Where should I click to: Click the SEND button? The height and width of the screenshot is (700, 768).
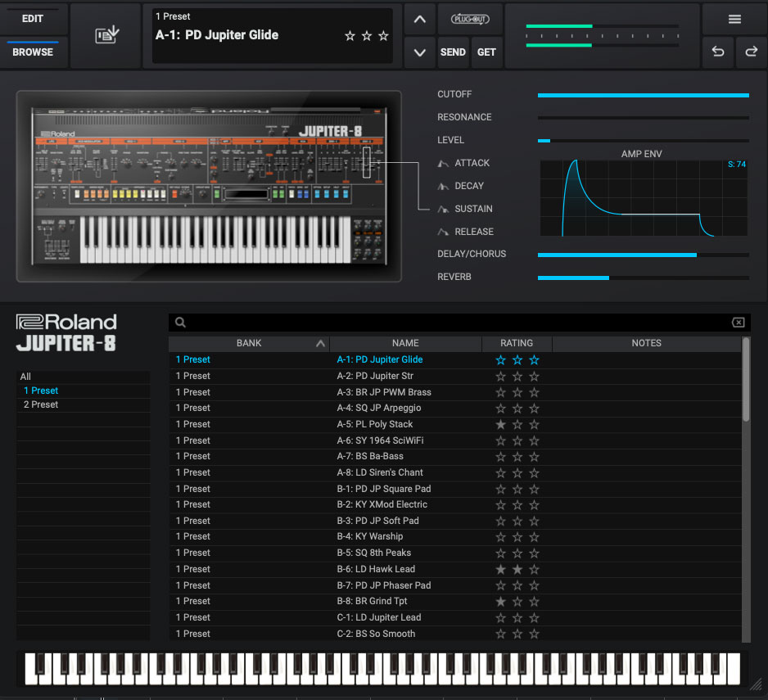tap(453, 52)
